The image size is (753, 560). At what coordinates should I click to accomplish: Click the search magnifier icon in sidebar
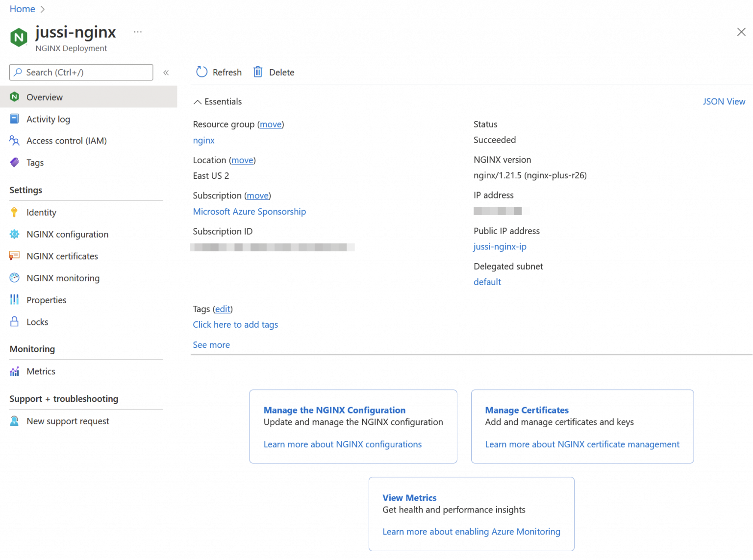[18, 72]
